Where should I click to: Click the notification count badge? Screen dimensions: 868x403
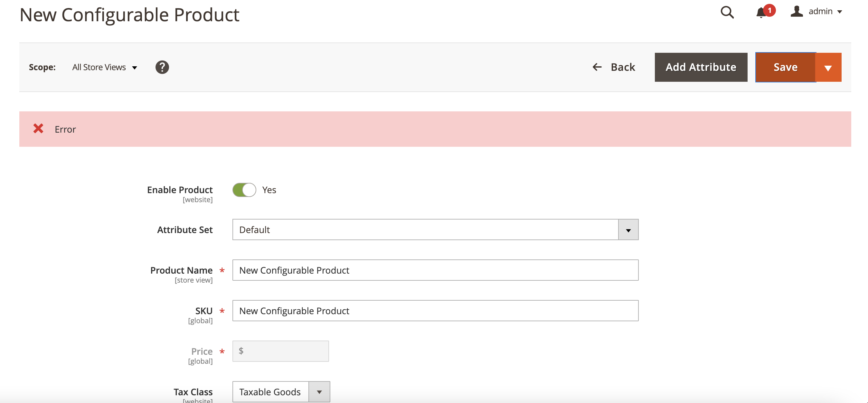pyautogui.click(x=770, y=10)
